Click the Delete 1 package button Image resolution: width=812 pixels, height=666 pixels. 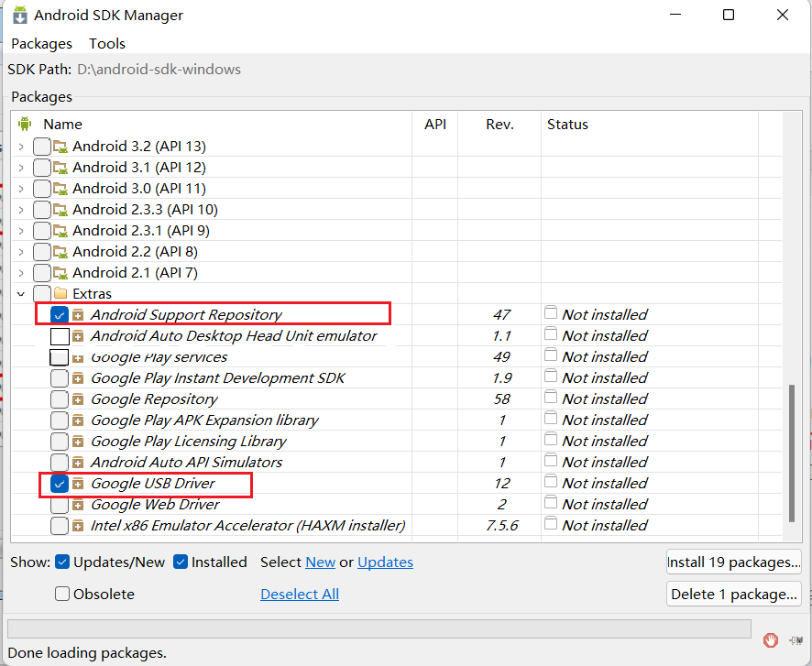coord(734,594)
